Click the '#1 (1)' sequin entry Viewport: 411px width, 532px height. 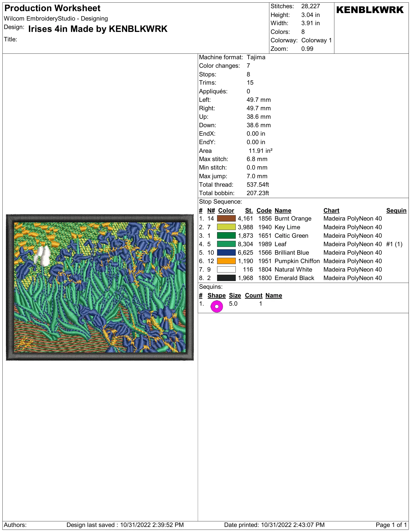(394, 244)
